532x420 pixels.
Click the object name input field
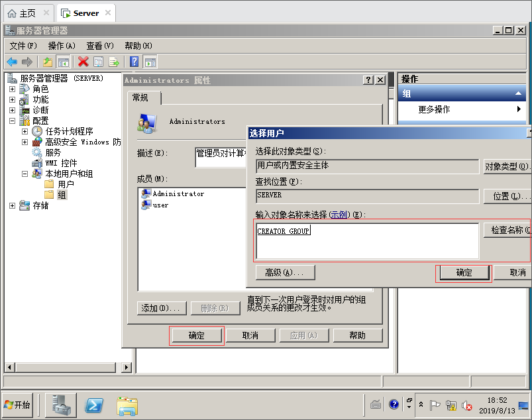(x=367, y=240)
